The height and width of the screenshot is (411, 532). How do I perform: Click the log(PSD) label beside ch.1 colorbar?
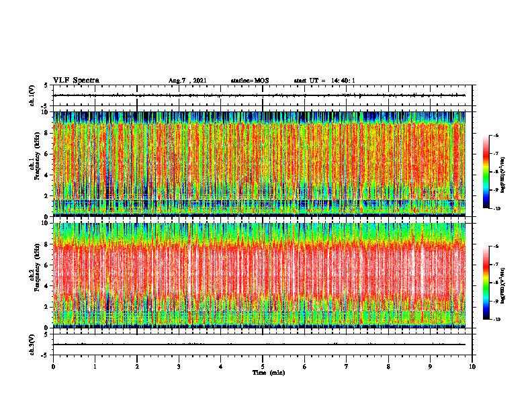[503, 175]
